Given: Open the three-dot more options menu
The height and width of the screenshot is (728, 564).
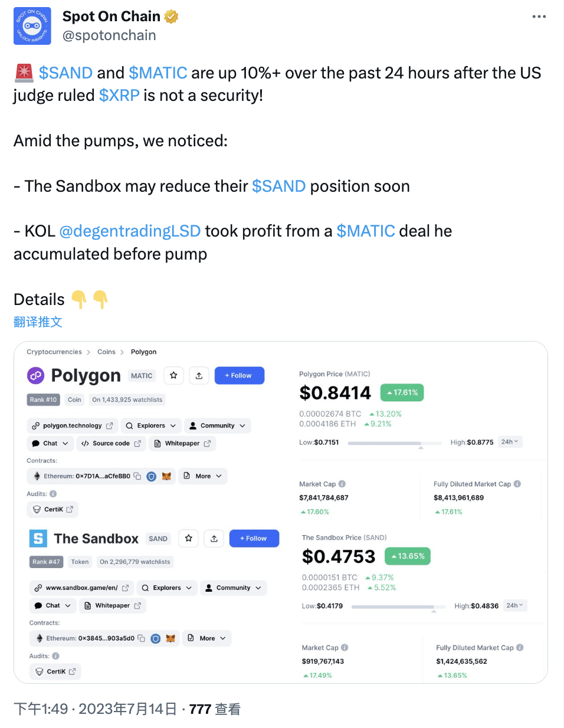Looking at the screenshot, I should tap(539, 17).
